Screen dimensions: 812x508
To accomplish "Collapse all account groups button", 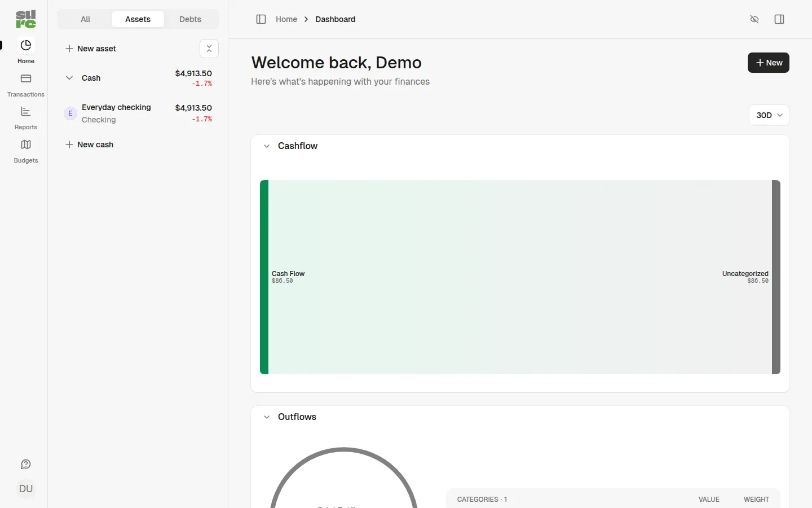I will coord(209,49).
